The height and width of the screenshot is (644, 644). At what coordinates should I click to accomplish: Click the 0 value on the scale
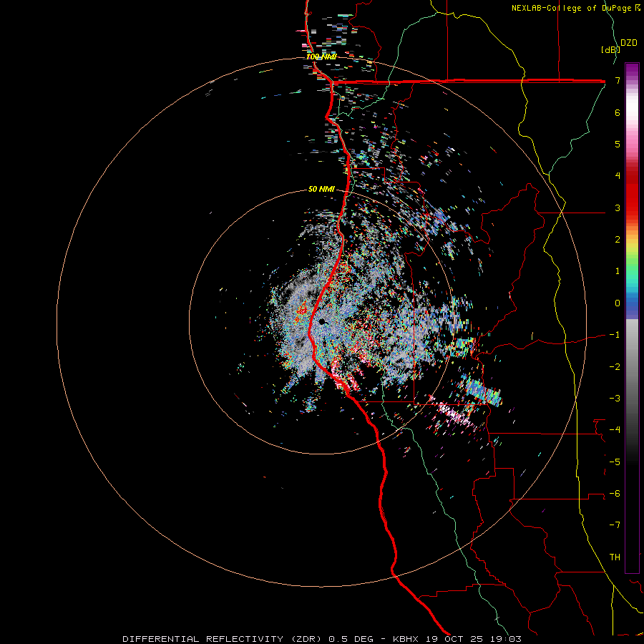618,303
